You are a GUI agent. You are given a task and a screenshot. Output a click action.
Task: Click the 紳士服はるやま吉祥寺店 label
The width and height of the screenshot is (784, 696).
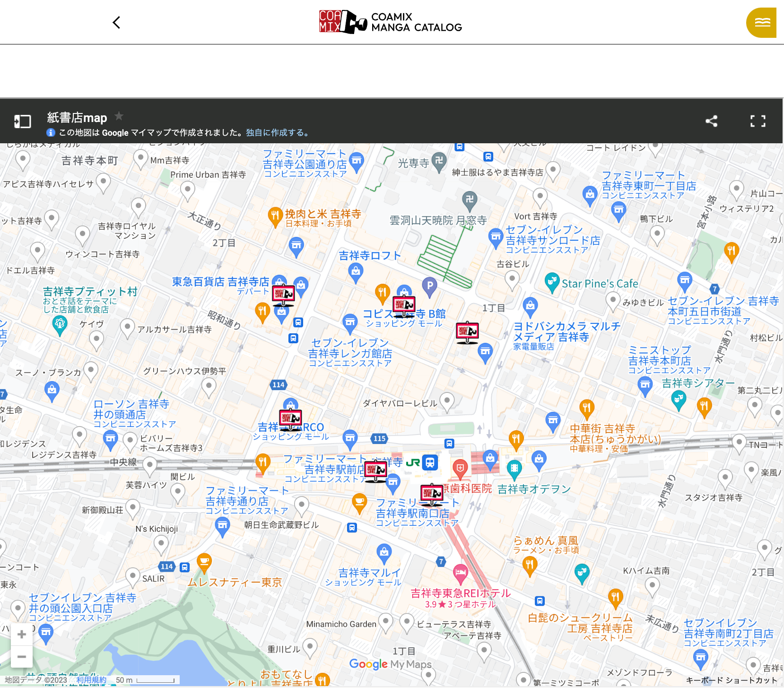coord(497,173)
